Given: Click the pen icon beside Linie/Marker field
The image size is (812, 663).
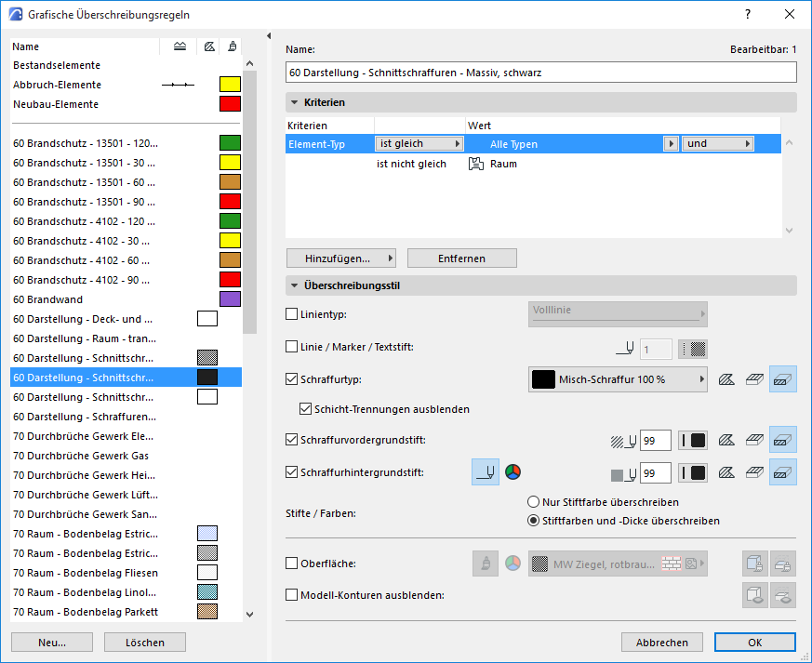Looking at the screenshot, I should tap(625, 349).
